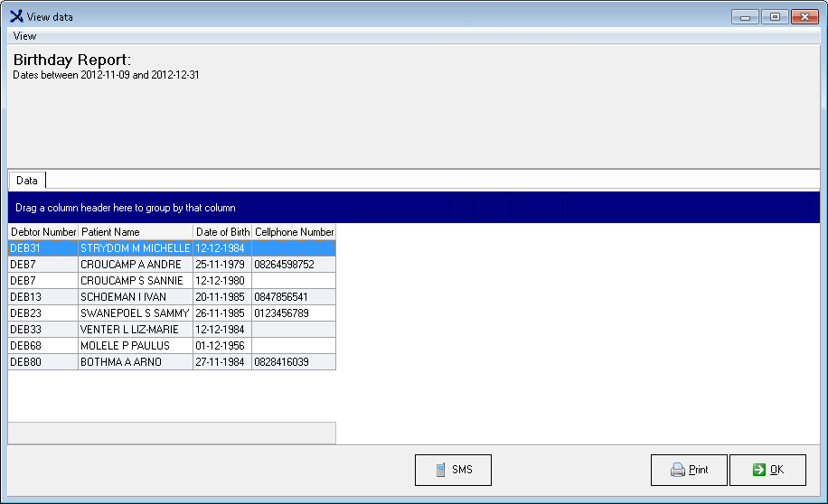Sort by Date of Birth column header
Viewport: 828px width, 504px height.
[x=222, y=232]
